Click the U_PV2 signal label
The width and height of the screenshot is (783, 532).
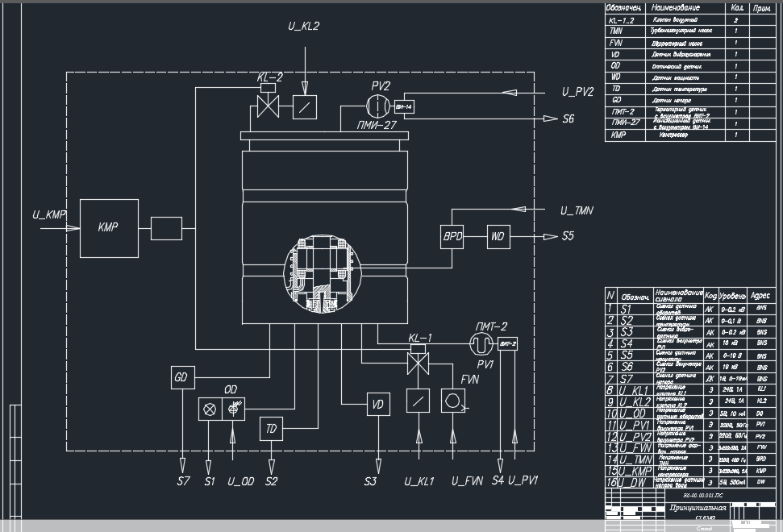click(577, 92)
